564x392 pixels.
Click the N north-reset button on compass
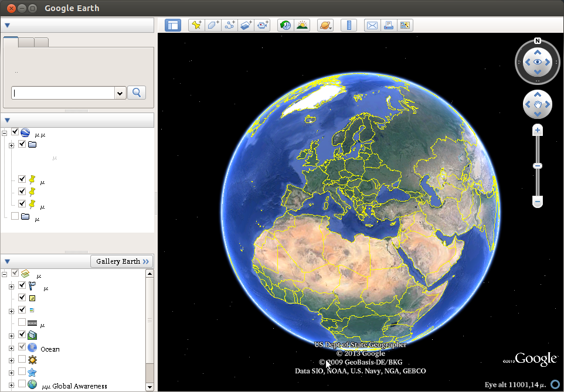point(538,40)
